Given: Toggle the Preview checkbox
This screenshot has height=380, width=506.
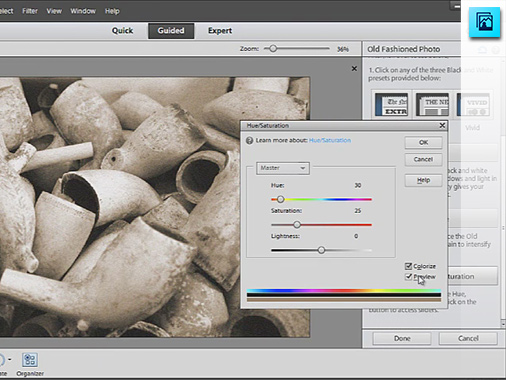Looking at the screenshot, I should tap(408, 277).
